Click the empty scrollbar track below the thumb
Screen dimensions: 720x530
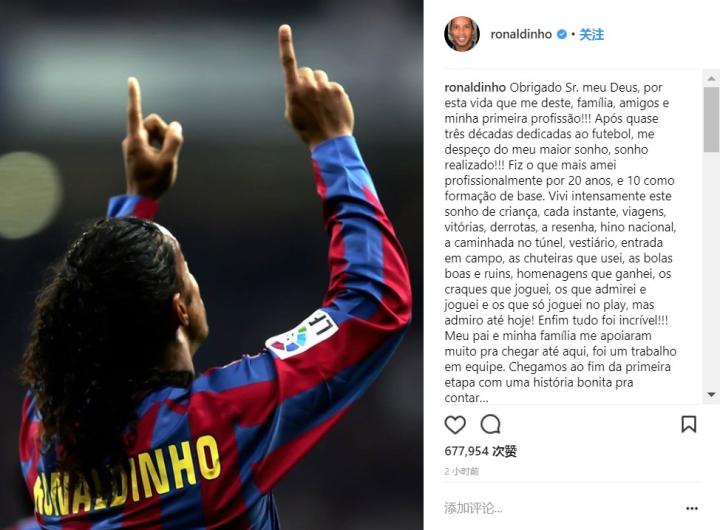click(711, 269)
